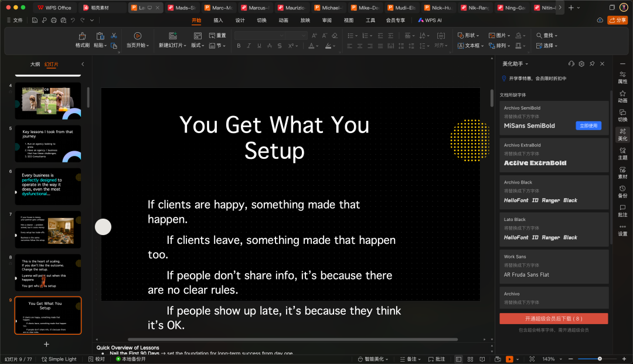633x364 pixels.
Task: Click the Undo arrow icon
Action: [73, 20]
